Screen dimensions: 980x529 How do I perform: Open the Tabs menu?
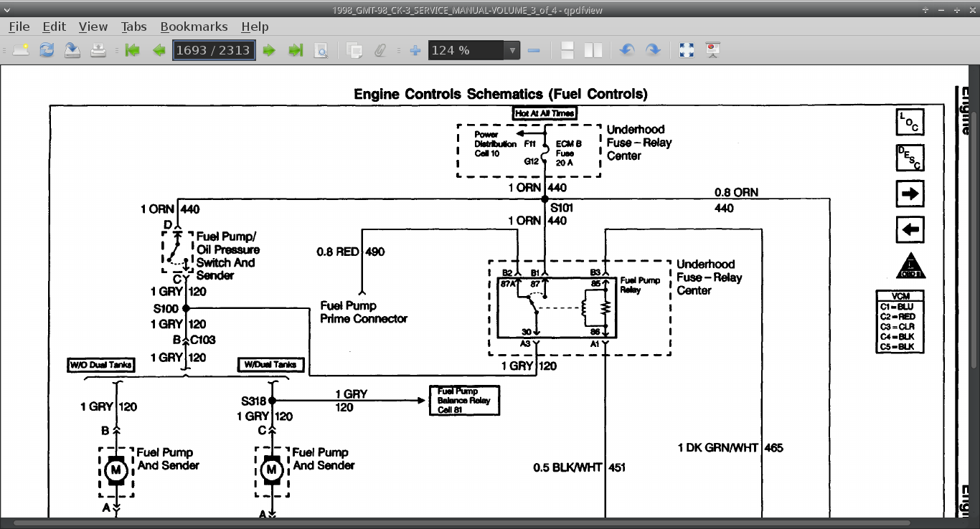[133, 27]
